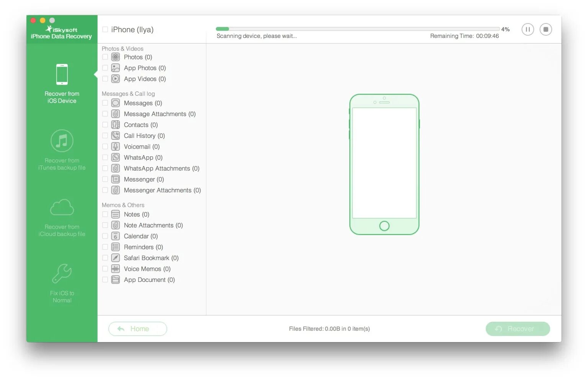The height and width of the screenshot is (380, 588).
Task: Click the Messenger Attachments paperclip icon
Action: click(116, 190)
